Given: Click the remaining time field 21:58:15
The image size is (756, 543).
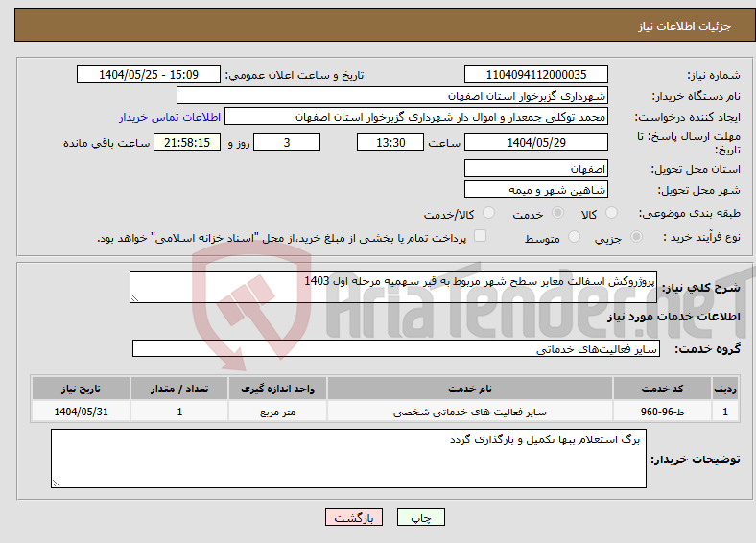Looking at the screenshot, I should point(187,142).
